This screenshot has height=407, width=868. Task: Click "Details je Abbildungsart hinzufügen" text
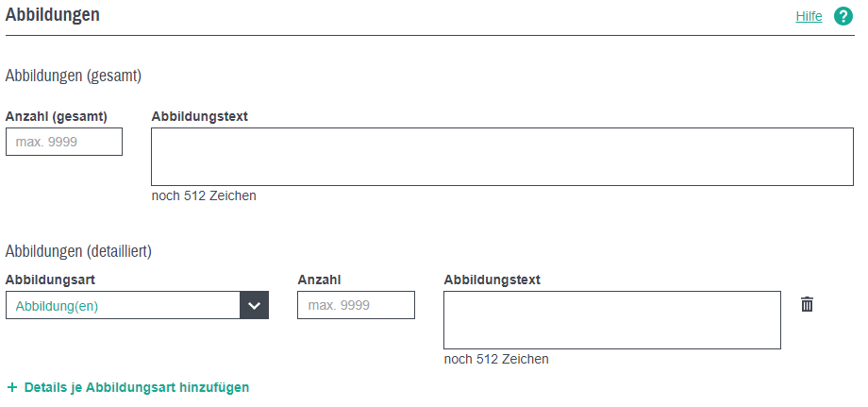point(137,387)
